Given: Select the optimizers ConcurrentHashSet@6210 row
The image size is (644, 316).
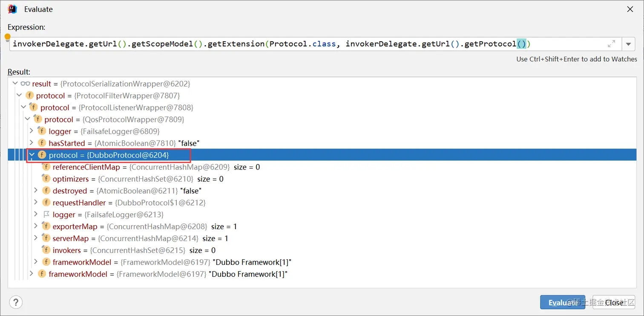Looking at the screenshot, I should tap(322, 179).
